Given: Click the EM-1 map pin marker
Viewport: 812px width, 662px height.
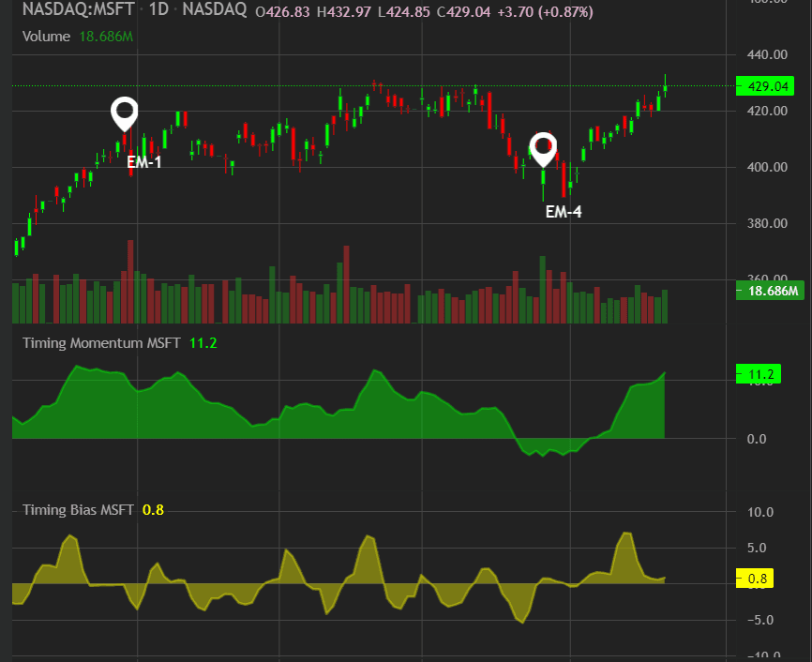Looking at the screenshot, I should pos(125,114).
